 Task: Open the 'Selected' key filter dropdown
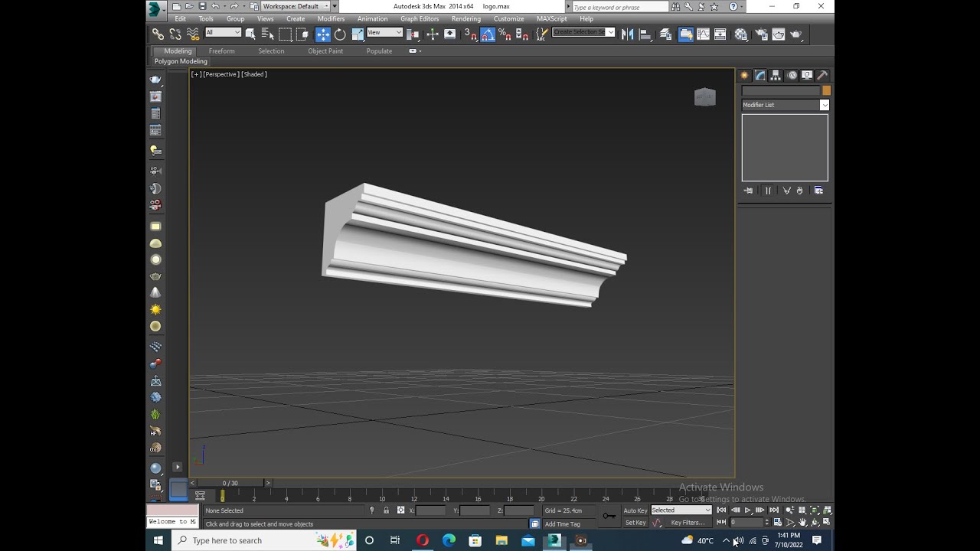[681, 510]
